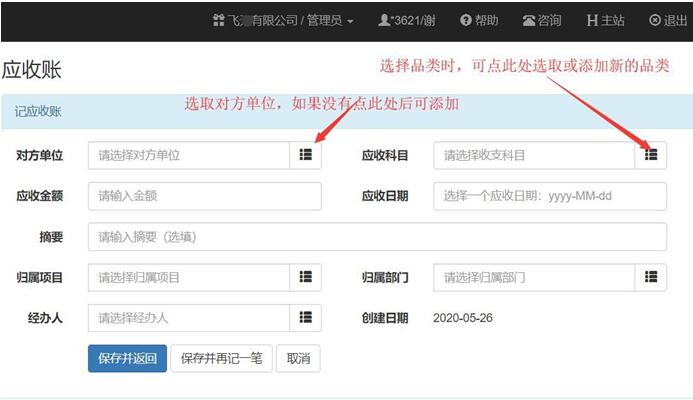
Task: Select the 应收科目 category field
Action: coord(534,156)
